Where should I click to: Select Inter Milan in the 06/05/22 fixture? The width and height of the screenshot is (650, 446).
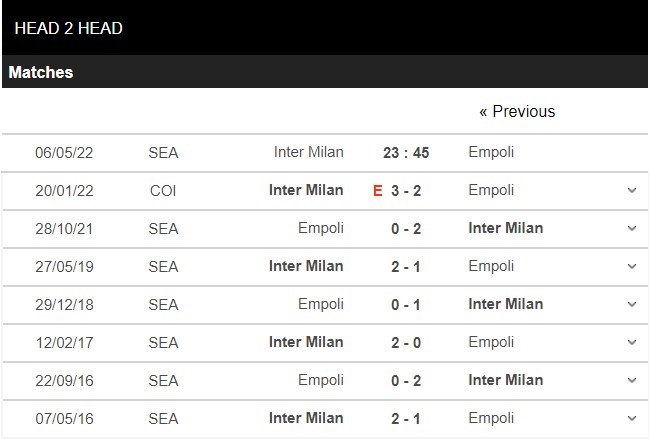pos(308,152)
